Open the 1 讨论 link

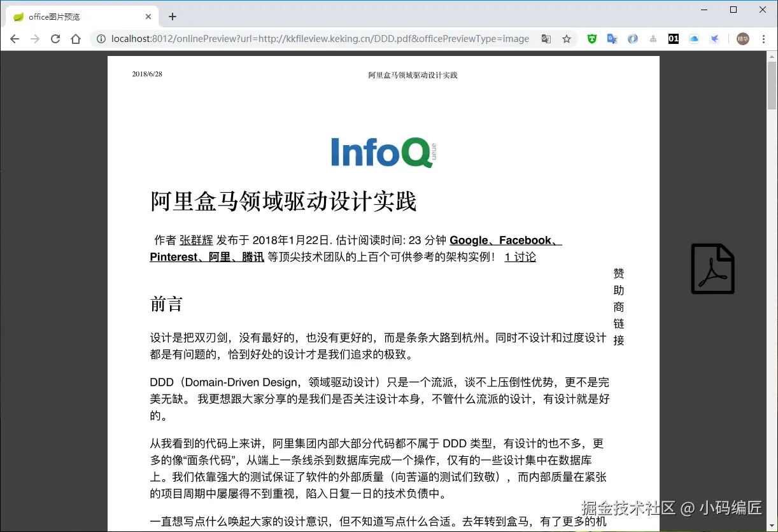[520, 257]
